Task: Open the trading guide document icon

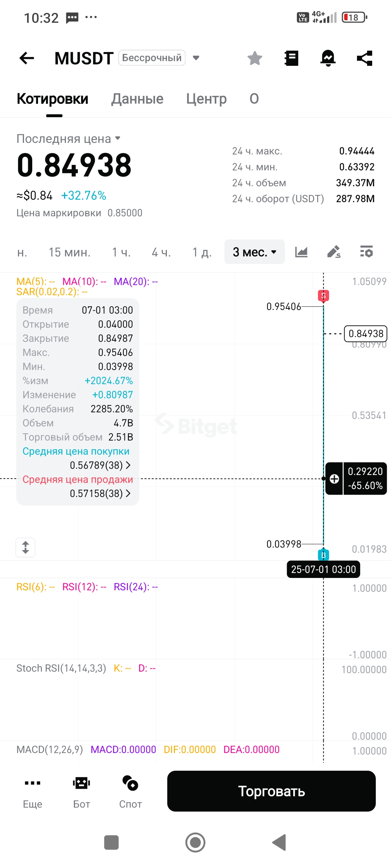Action: (x=291, y=58)
